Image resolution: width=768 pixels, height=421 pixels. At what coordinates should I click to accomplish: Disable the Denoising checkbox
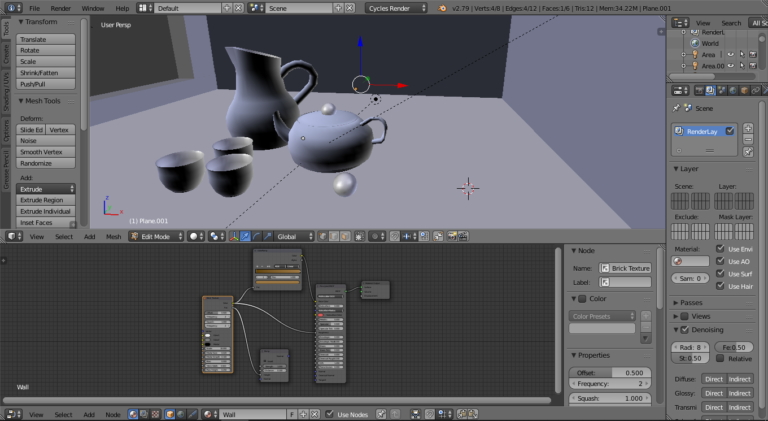(685, 330)
